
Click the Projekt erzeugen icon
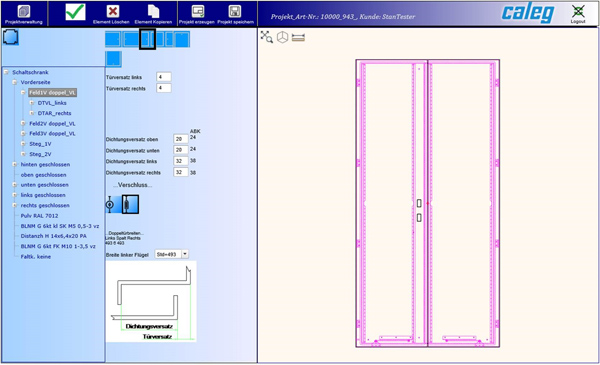coord(198,11)
